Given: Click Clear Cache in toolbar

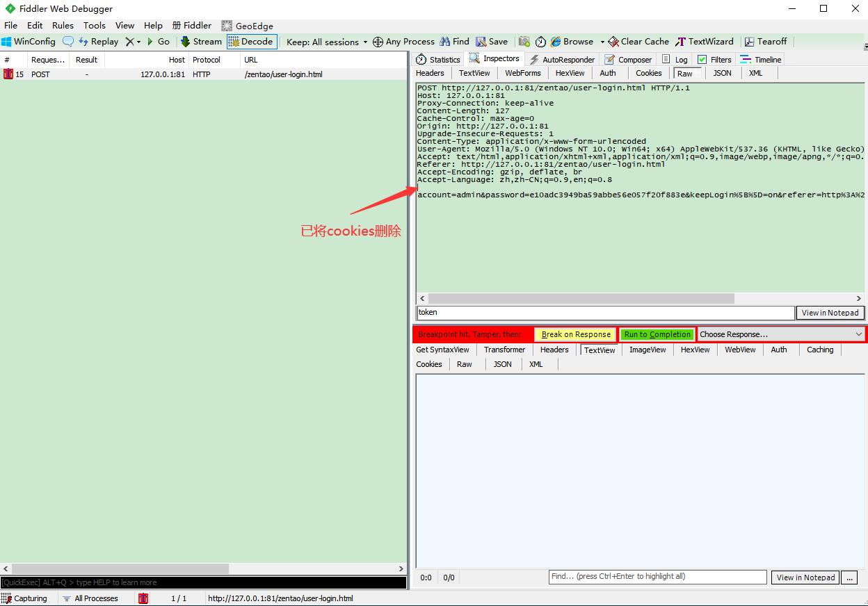Looking at the screenshot, I should (638, 42).
